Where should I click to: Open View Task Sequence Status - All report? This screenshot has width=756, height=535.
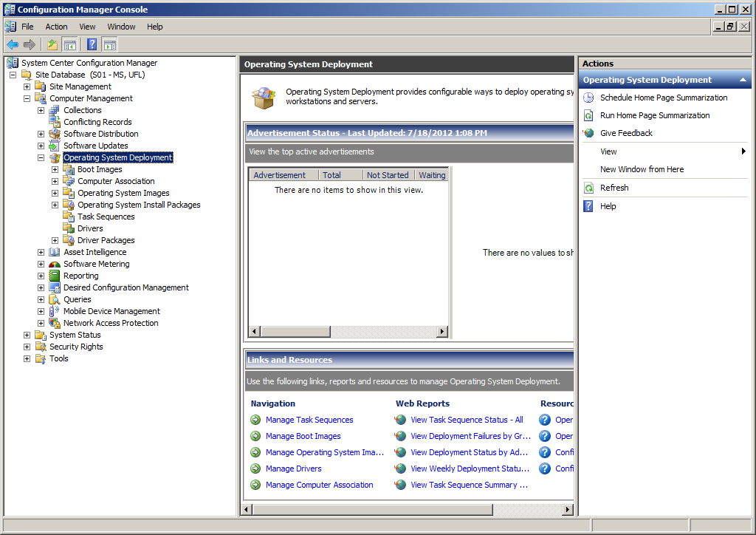(467, 420)
